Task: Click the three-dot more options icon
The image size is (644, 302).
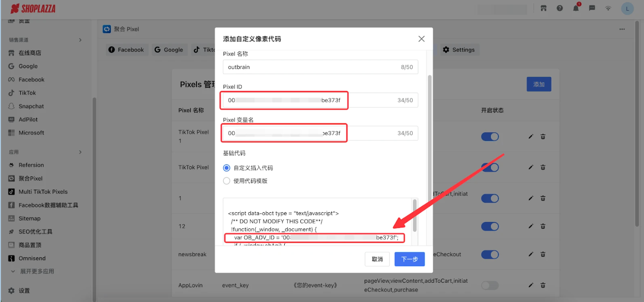Action: pos(622,29)
